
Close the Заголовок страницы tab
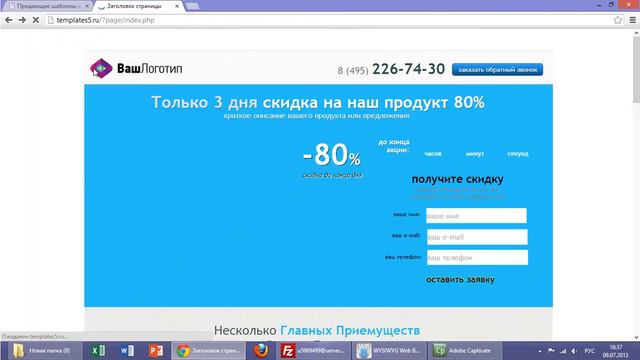click(177, 6)
